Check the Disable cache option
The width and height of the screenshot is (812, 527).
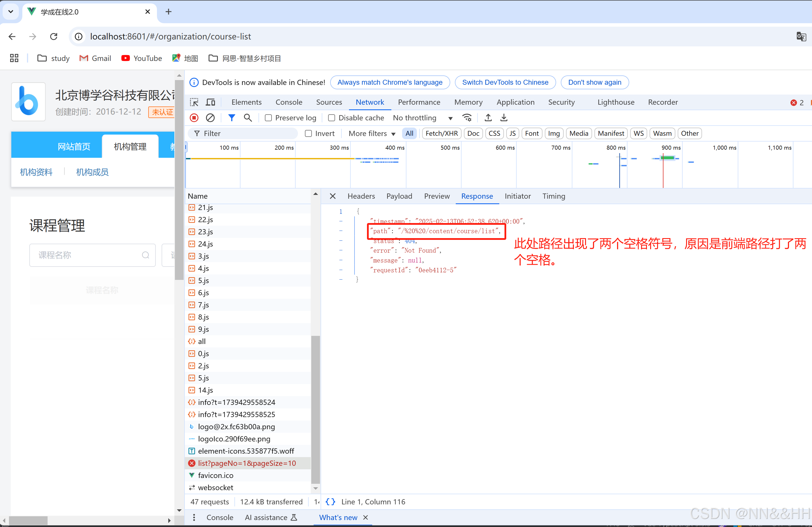(332, 118)
